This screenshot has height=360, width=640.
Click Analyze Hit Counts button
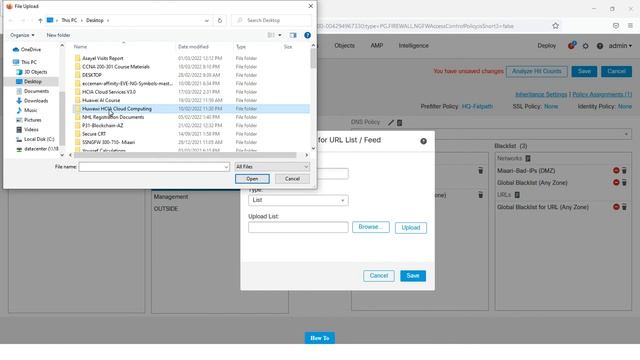537,71
